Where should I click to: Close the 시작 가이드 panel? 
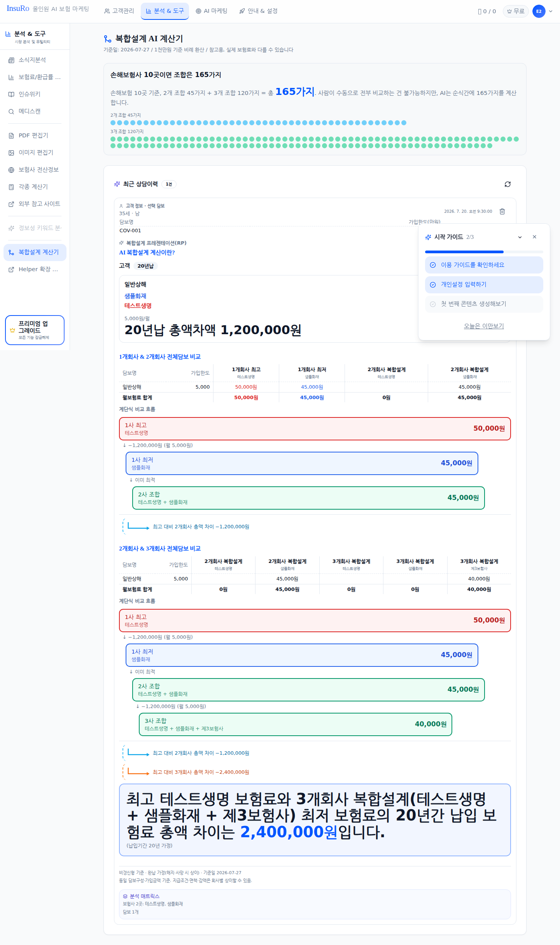(534, 237)
